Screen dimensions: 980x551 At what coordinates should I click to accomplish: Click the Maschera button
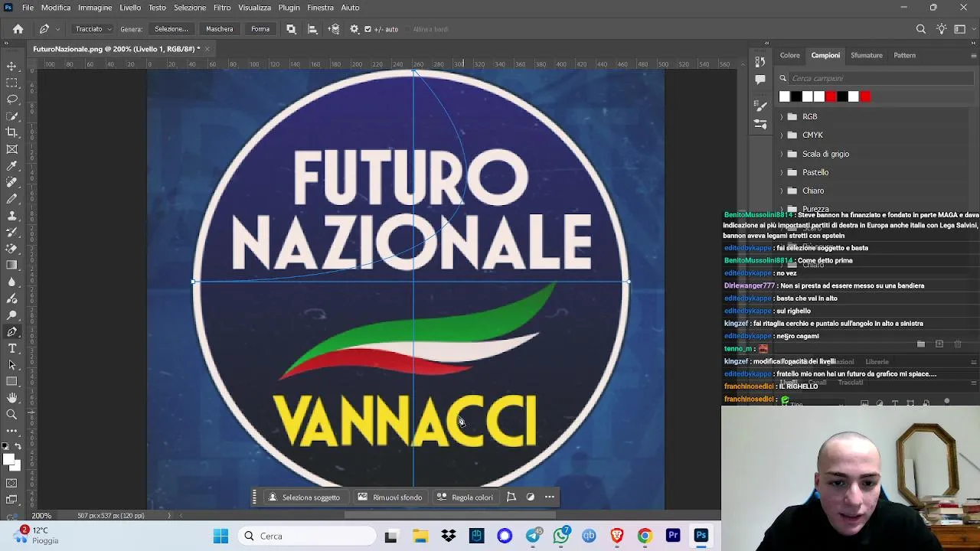pos(219,29)
